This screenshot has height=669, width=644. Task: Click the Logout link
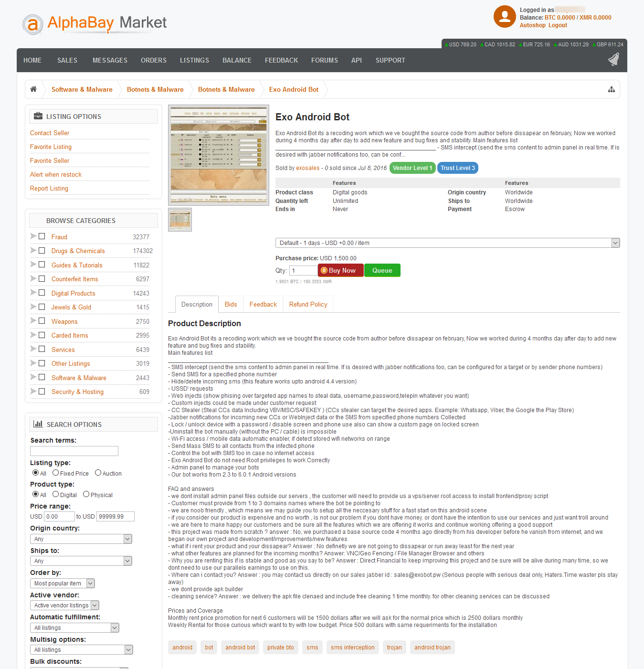(x=558, y=25)
